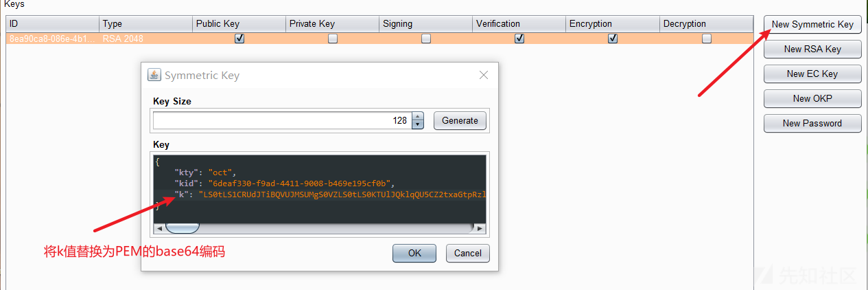The image size is (868, 290).
Task: Click the left arrow of key scrollbar
Action: (x=159, y=228)
